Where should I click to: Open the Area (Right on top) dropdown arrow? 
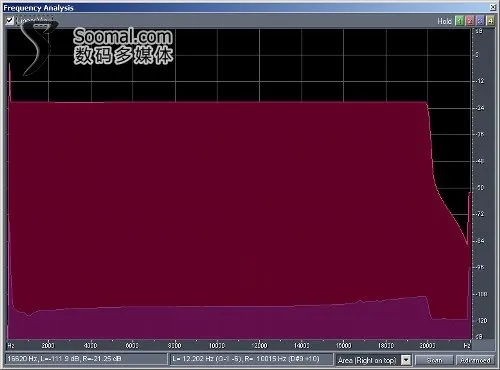pyautogui.click(x=406, y=360)
